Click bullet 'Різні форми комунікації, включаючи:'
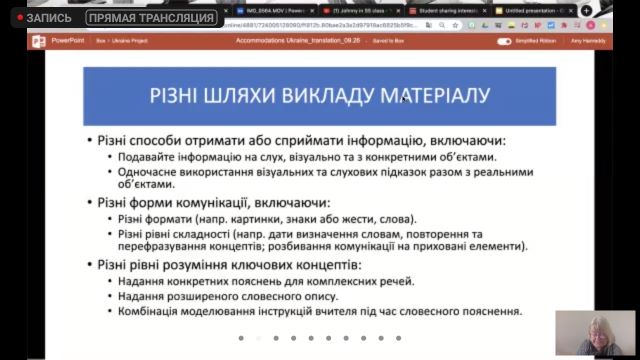This screenshot has width=640, height=360. 214,203
